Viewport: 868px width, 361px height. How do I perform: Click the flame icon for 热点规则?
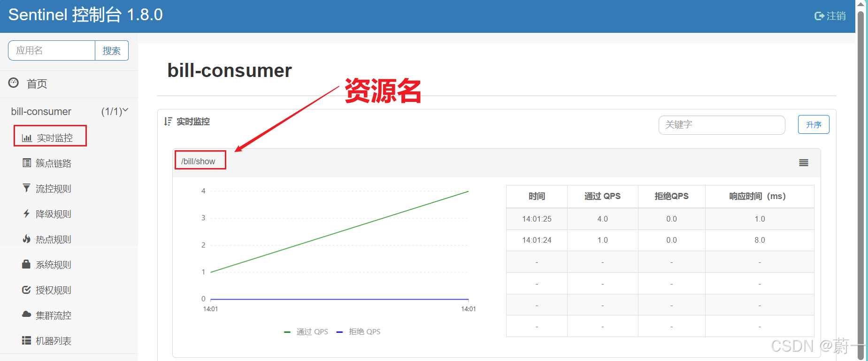27,239
